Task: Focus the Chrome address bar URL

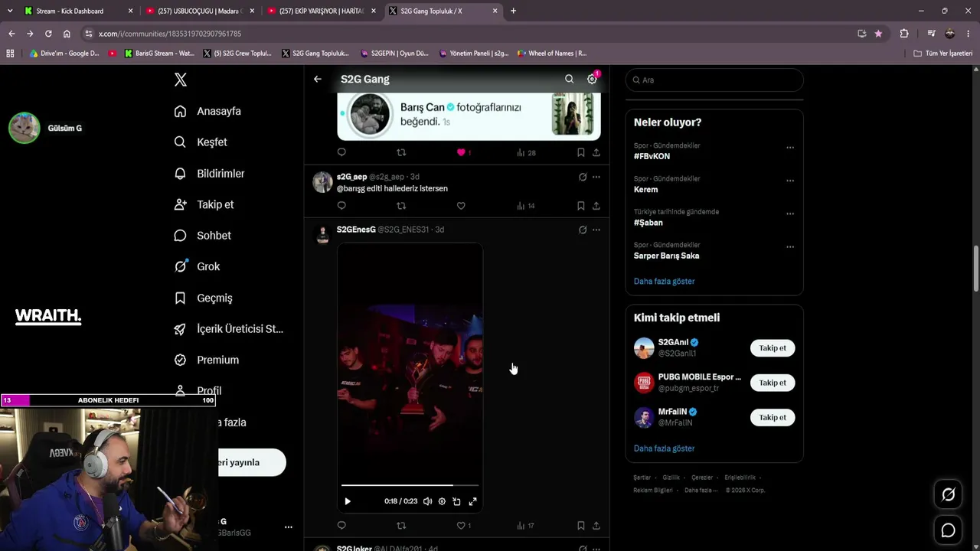Action: (x=170, y=34)
